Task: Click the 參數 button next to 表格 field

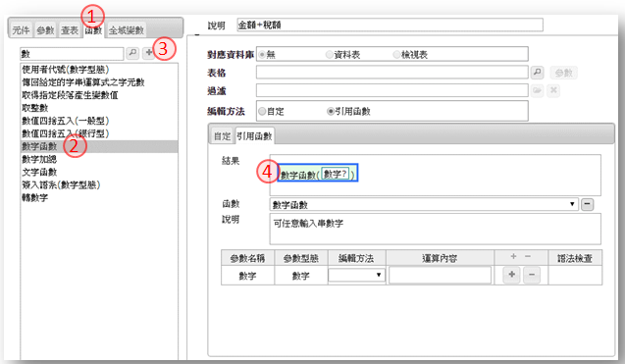Action: 563,73
